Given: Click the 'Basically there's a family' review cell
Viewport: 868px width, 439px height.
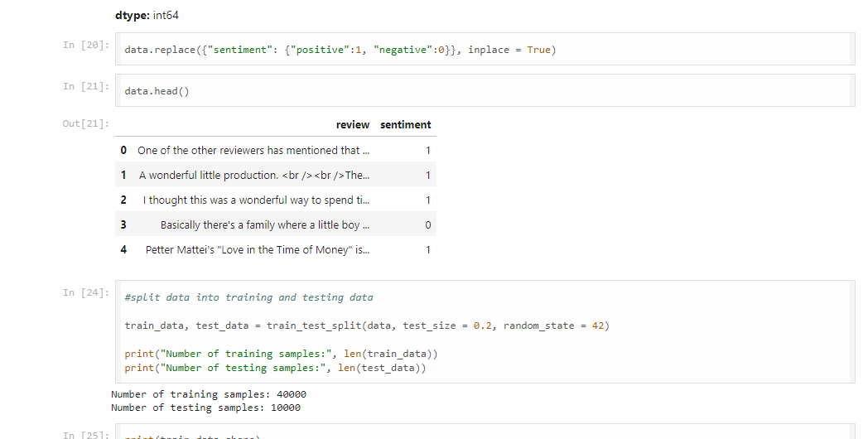Looking at the screenshot, I should [x=265, y=225].
